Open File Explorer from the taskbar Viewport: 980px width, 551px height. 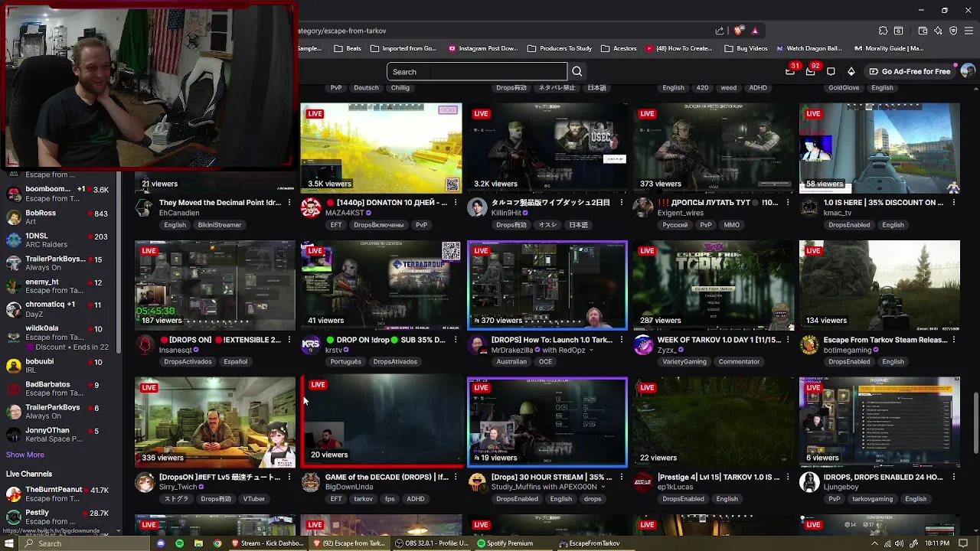click(198, 543)
